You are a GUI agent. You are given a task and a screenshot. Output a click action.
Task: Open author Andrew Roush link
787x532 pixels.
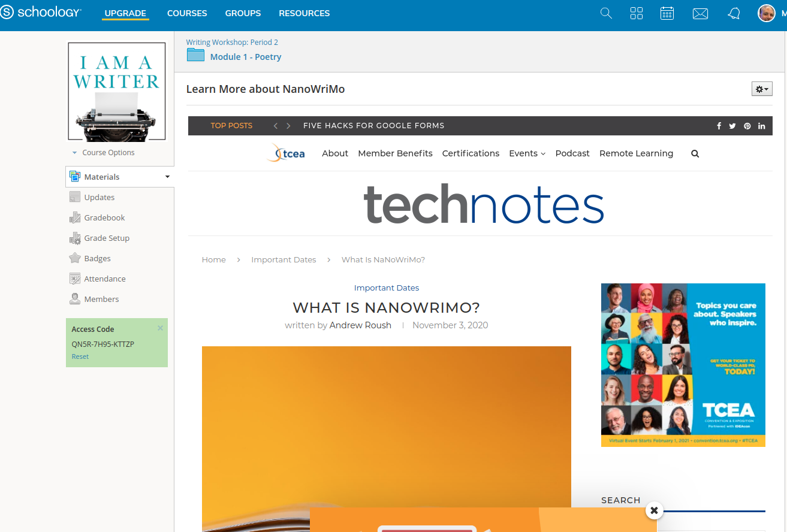click(x=360, y=325)
